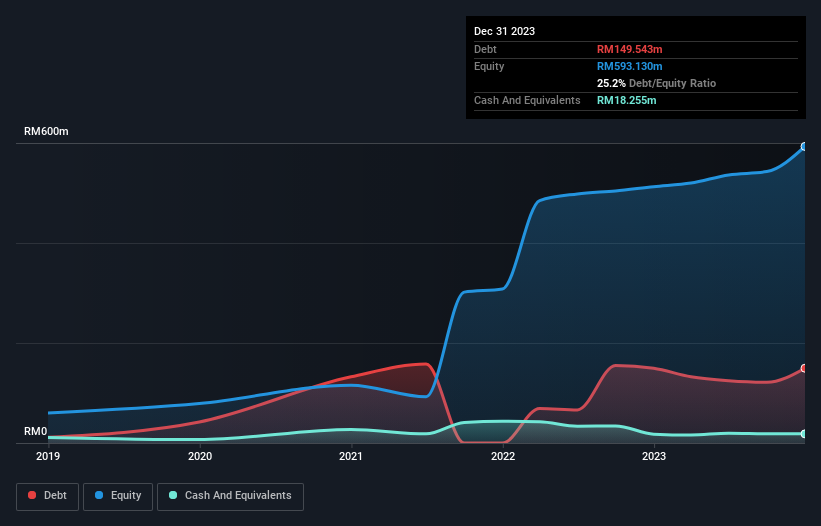Click the blue Equity legend dot

pyautogui.click(x=99, y=495)
